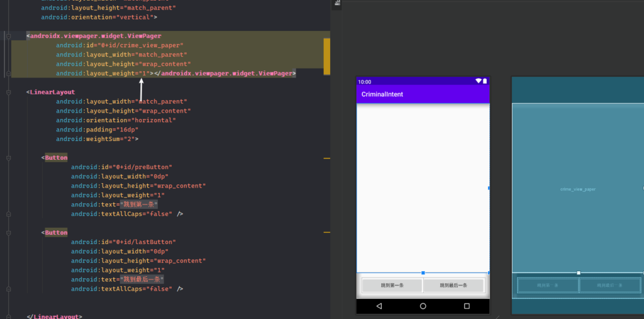Click the CriminalIntent app bar title
The height and width of the screenshot is (319, 644).
coord(382,94)
